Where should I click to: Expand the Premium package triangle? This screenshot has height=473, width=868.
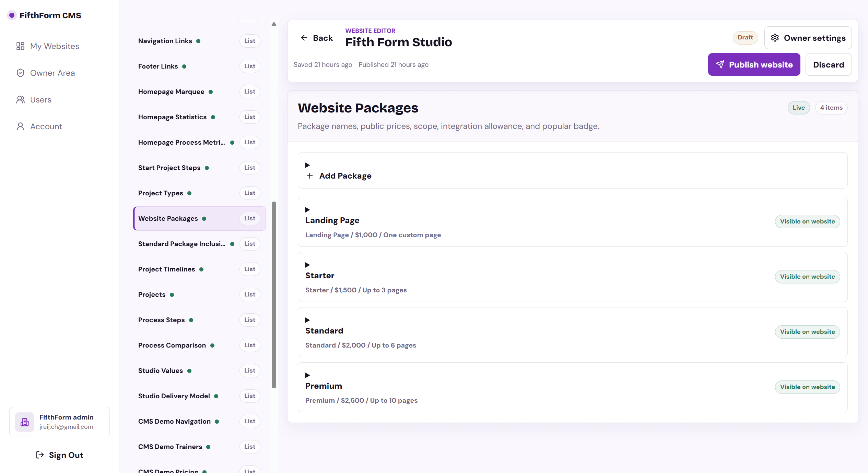click(307, 375)
